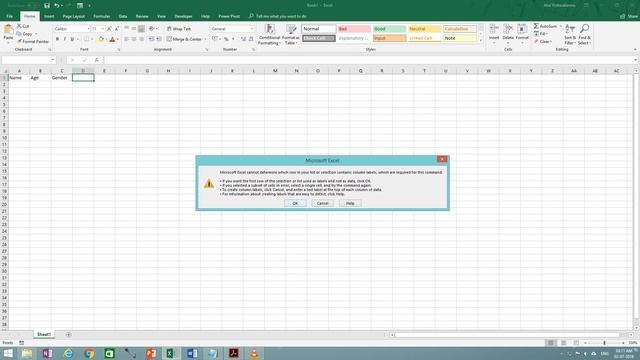Toggle Align Left for cell text
Screen dimensions: 640x360
point(127,39)
